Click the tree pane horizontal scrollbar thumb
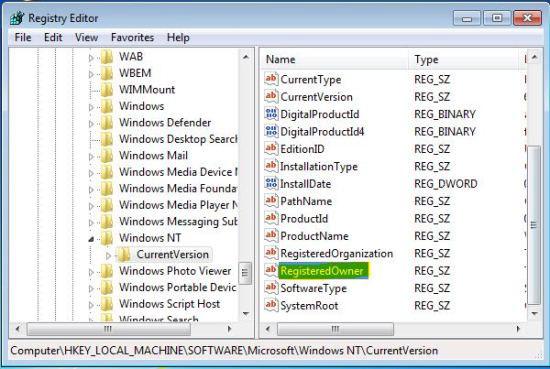The height and width of the screenshot is (369, 550). click(108, 329)
